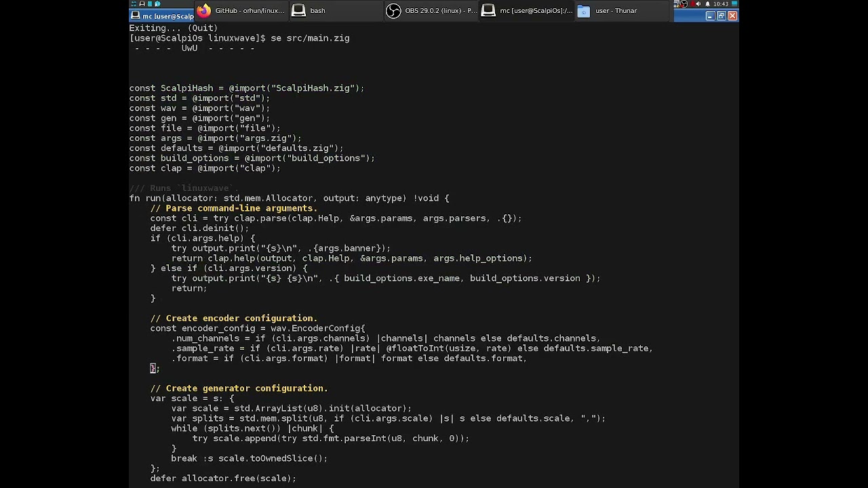Click the 'const file = @import("file")' line
This screenshot has width=868, height=488.
[205, 128]
